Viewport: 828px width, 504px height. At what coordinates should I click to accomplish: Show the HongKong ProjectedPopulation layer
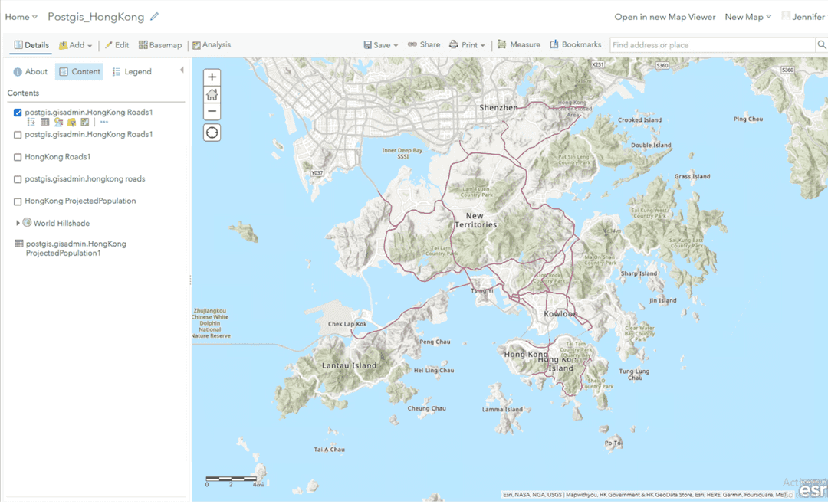[17, 202]
